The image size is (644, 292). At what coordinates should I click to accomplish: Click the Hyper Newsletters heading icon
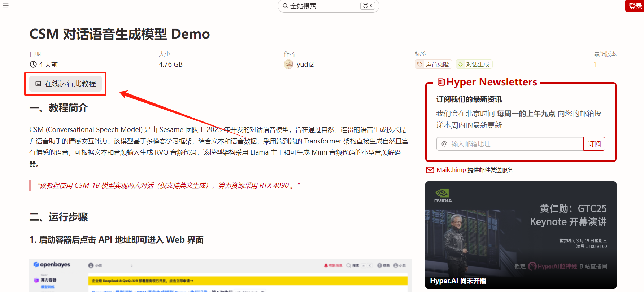click(441, 82)
